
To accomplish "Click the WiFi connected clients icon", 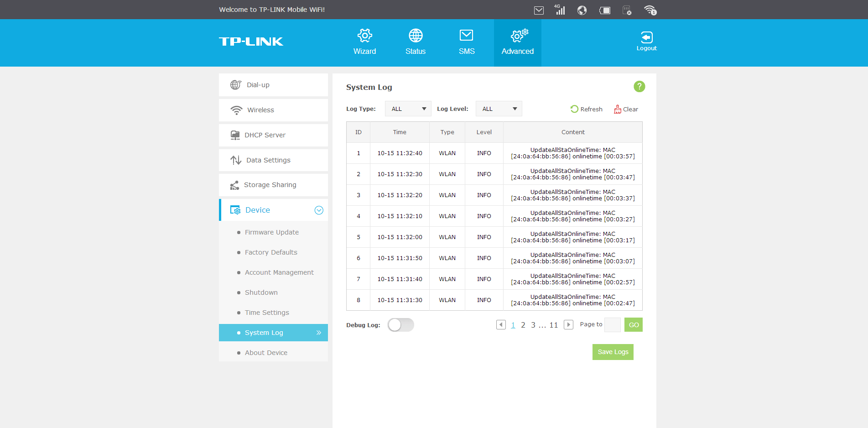I will click(x=650, y=10).
